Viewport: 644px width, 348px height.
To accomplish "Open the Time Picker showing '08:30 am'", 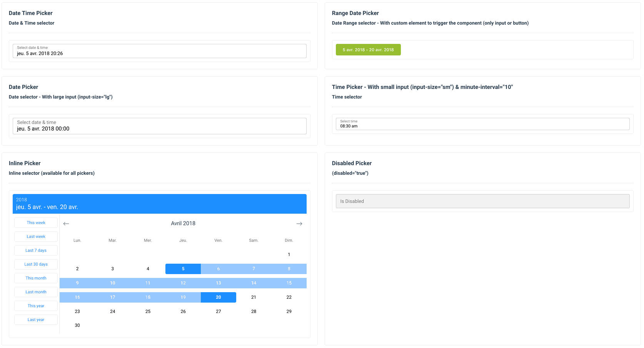I will click(x=482, y=124).
